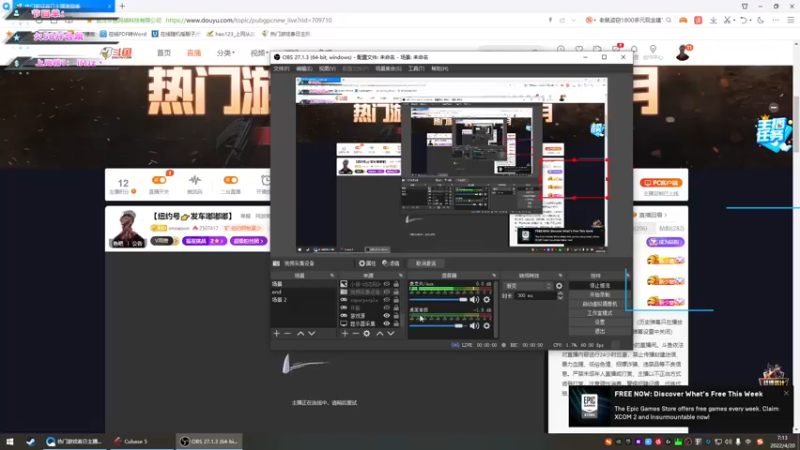The height and width of the screenshot is (450, 800).
Task: Close the Epic Games notification
Action: 786,393
